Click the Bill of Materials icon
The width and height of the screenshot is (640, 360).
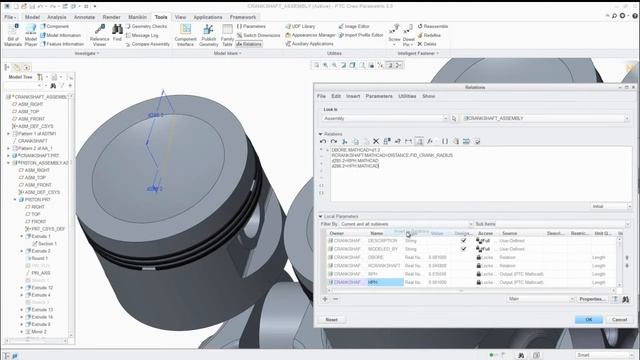13,35
